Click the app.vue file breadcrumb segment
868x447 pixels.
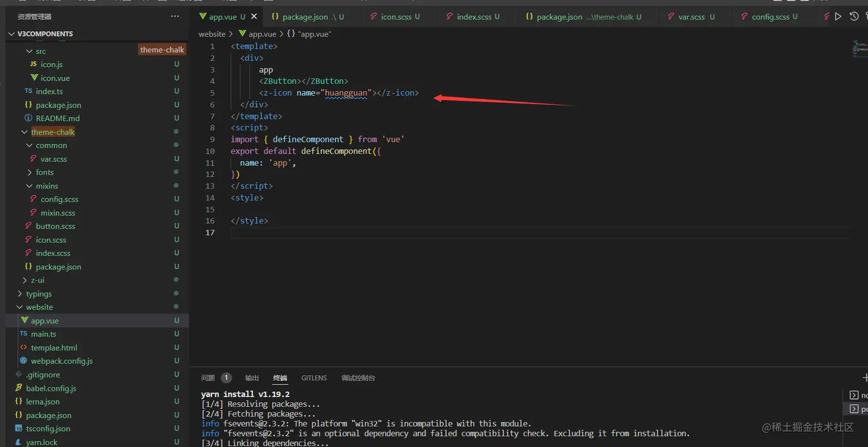coord(262,34)
